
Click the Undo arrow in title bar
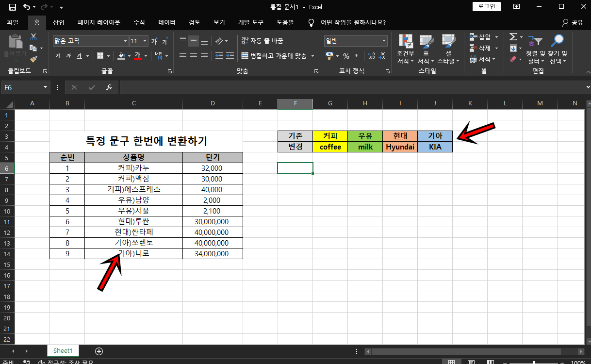pos(26,7)
